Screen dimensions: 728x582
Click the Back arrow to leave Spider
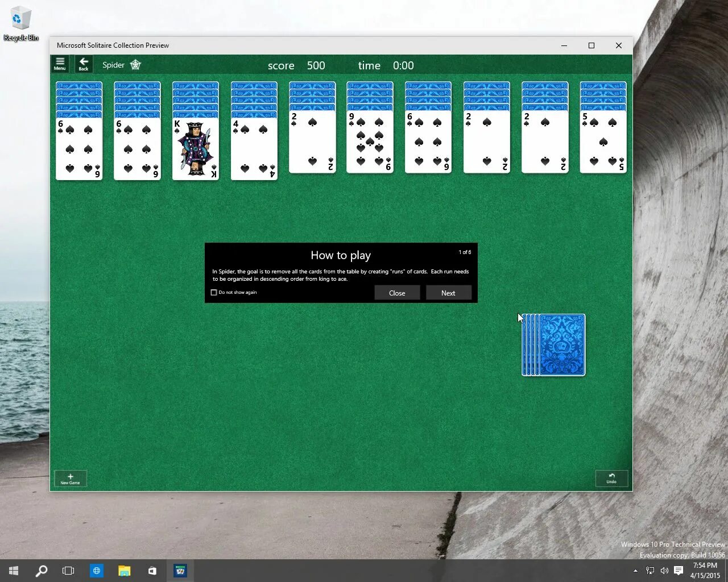(84, 64)
